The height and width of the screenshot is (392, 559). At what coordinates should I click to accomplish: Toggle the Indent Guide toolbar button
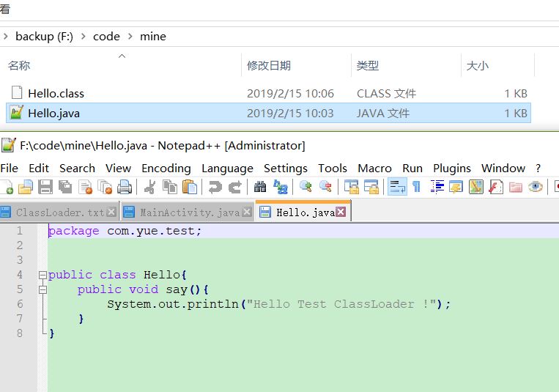(x=437, y=188)
